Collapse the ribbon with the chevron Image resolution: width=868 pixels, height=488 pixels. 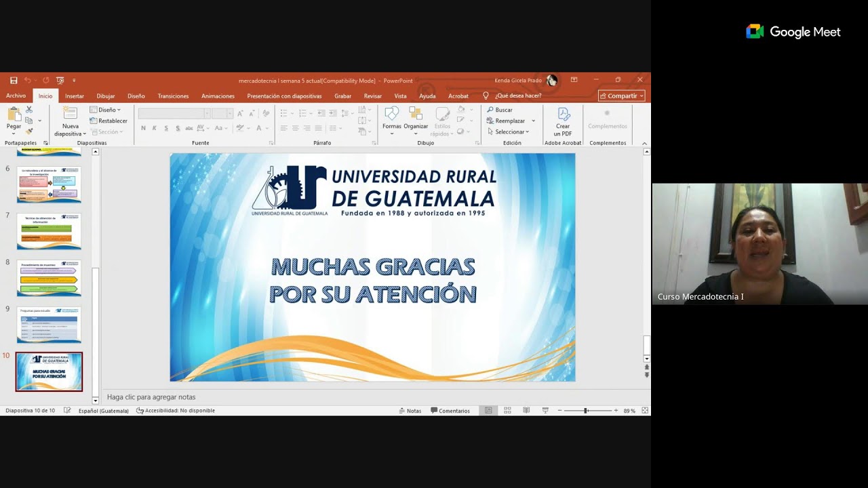[644, 143]
